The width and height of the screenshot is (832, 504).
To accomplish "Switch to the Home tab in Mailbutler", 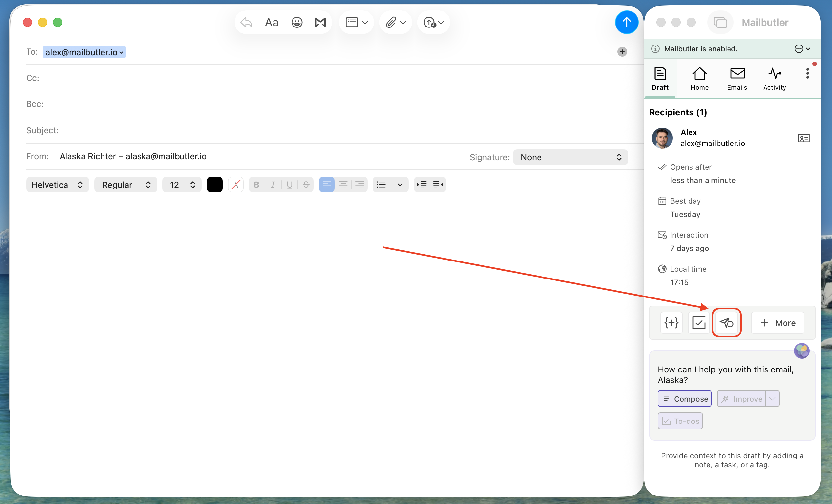I will click(x=699, y=79).
